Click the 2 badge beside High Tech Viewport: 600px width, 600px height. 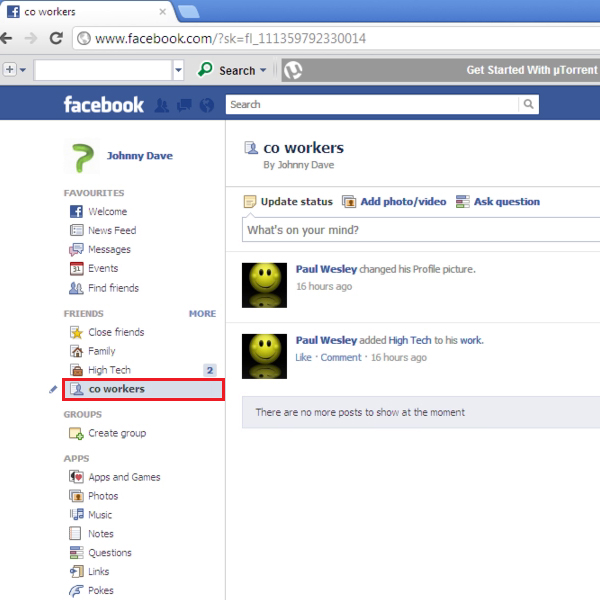click(x=210, y=370)
